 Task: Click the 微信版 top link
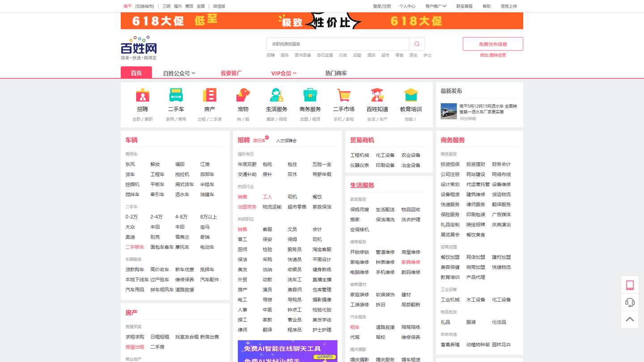point(219,6)
